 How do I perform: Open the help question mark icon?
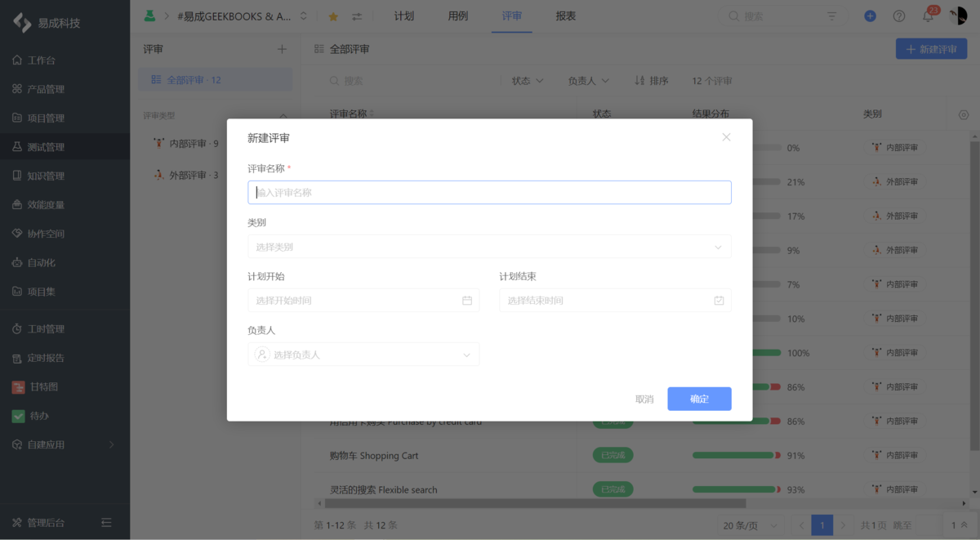click(x=898, y=16)
